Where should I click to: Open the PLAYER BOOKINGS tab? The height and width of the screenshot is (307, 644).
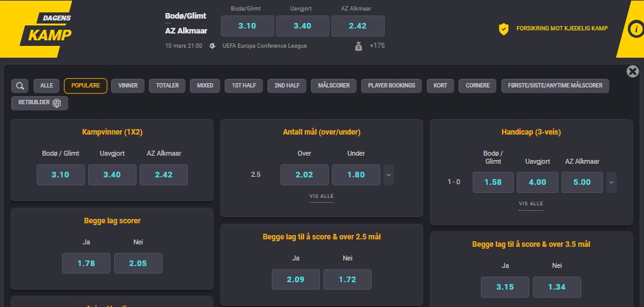tap(391, 86)
